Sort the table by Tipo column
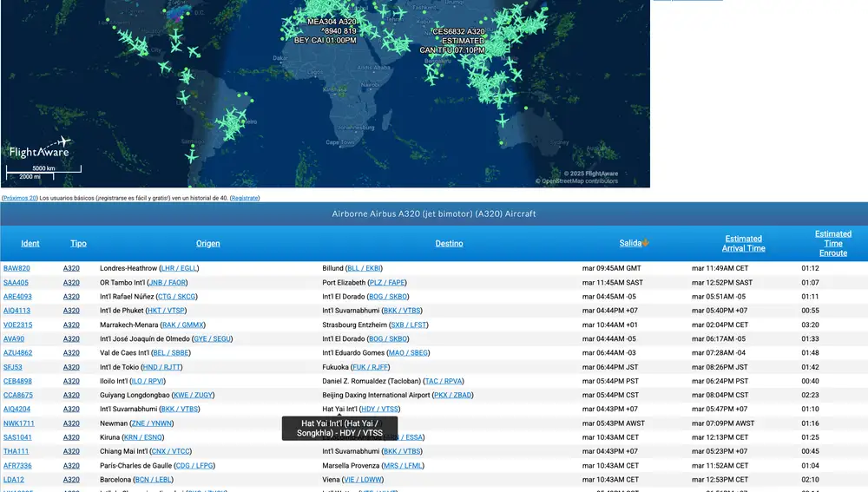The height and width of the screenshot is (492, 868). point(78,244)
